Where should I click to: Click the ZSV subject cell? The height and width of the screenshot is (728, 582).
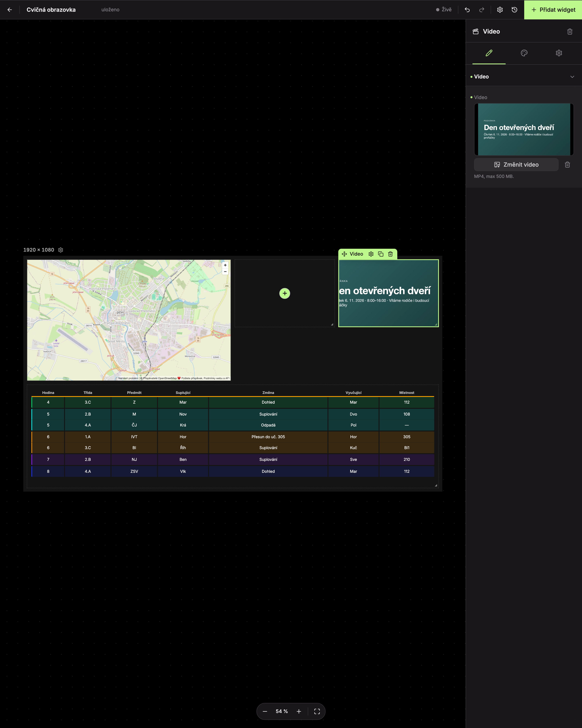point(134,471)
